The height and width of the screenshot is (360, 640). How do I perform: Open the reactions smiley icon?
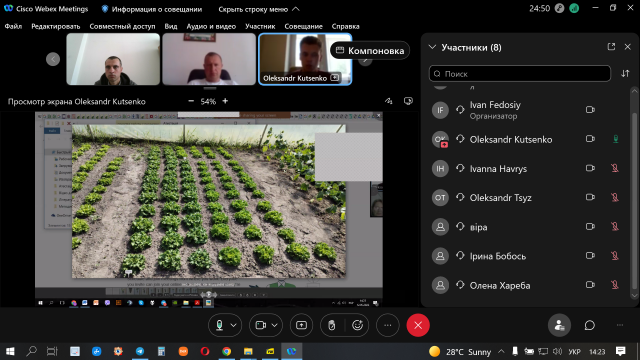coord(358,325)
